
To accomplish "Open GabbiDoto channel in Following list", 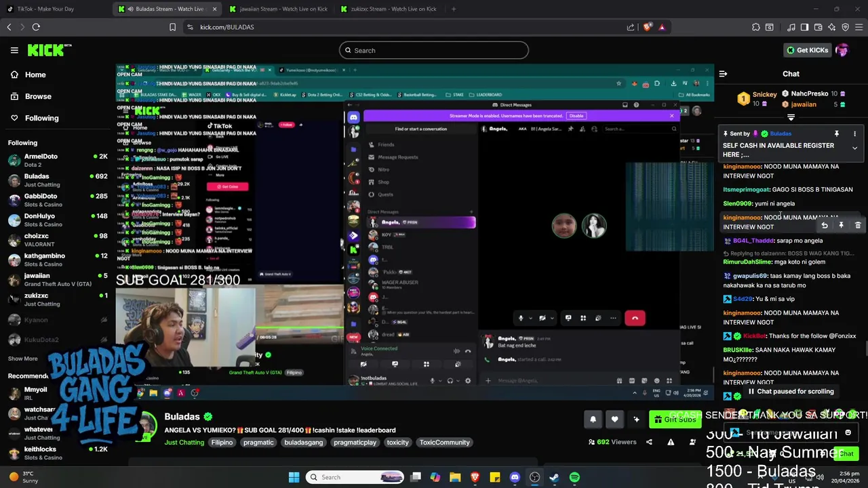I will click(58, 200).
